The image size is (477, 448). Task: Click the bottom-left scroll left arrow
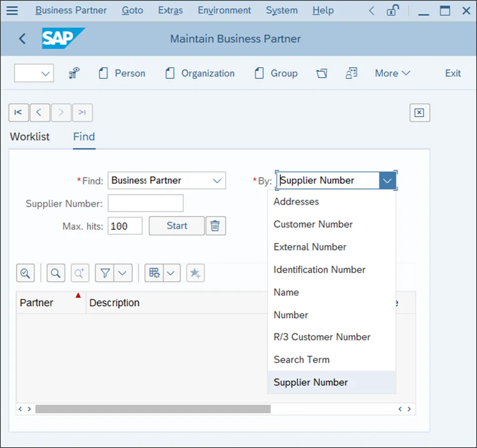[x=20, y=409]
